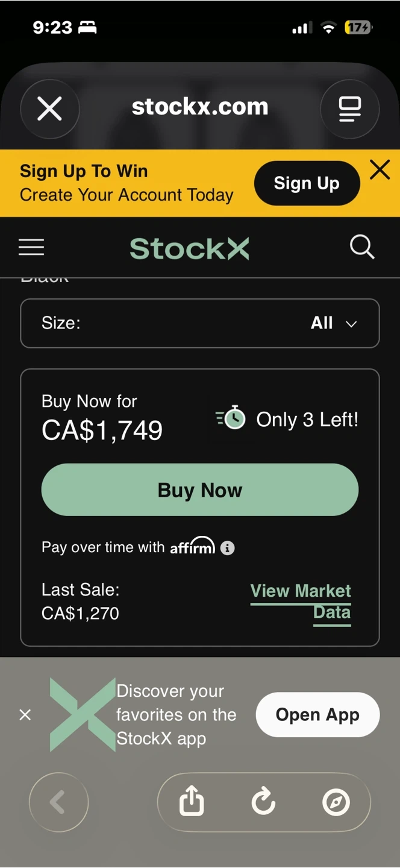Reload the page with refresh icon
Image resolution: width=400 pixels, height=868 pixels.
pyautogui.click(x=263, y=802)
